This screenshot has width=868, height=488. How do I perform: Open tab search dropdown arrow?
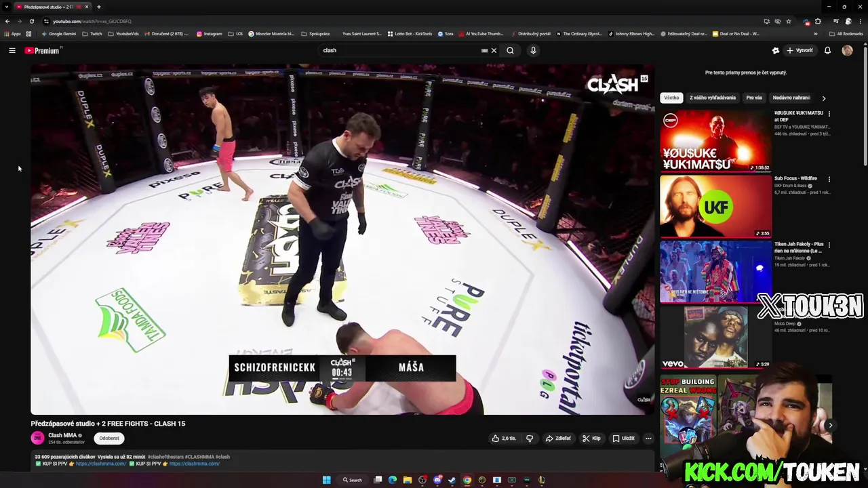[7, 7]
